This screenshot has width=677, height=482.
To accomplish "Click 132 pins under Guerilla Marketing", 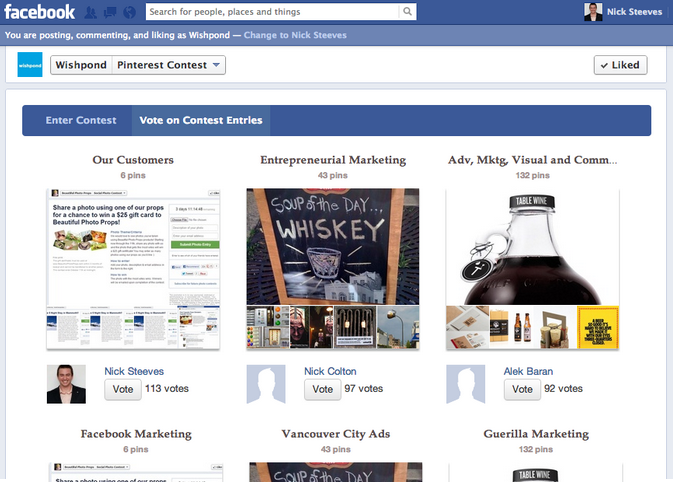I will pos(536,449).
